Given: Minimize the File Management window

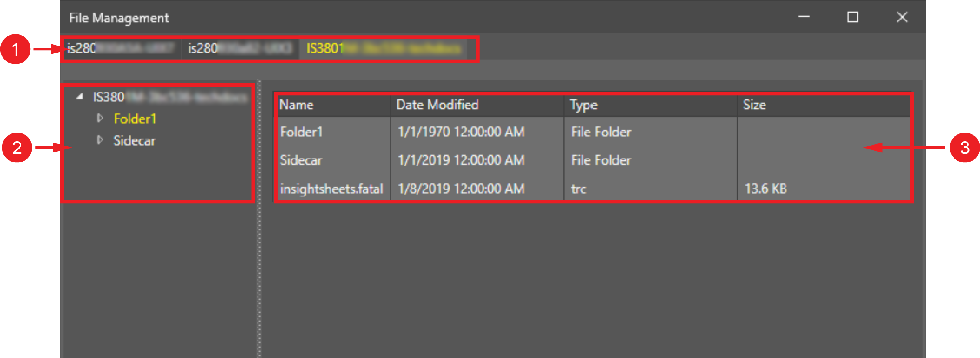Looking at the screenshot, I should 804,17.
